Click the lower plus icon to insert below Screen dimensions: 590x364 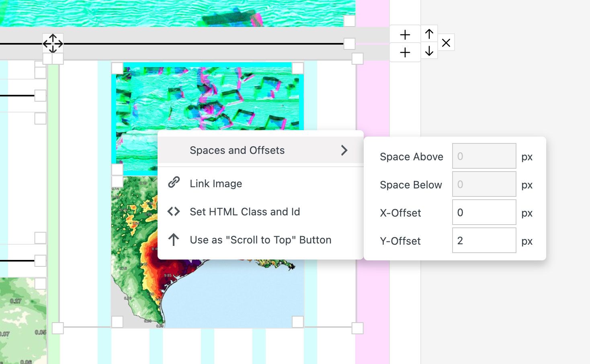(405, 52)
